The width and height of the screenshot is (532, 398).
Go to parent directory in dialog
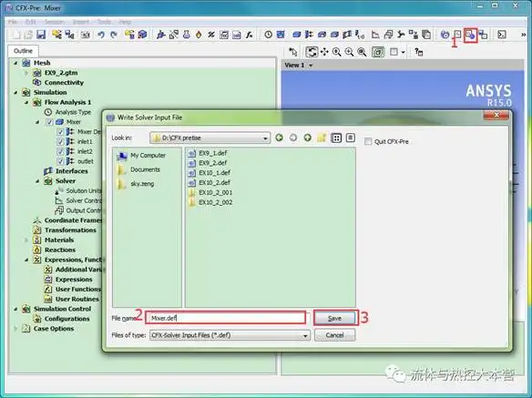coord(308,138)
